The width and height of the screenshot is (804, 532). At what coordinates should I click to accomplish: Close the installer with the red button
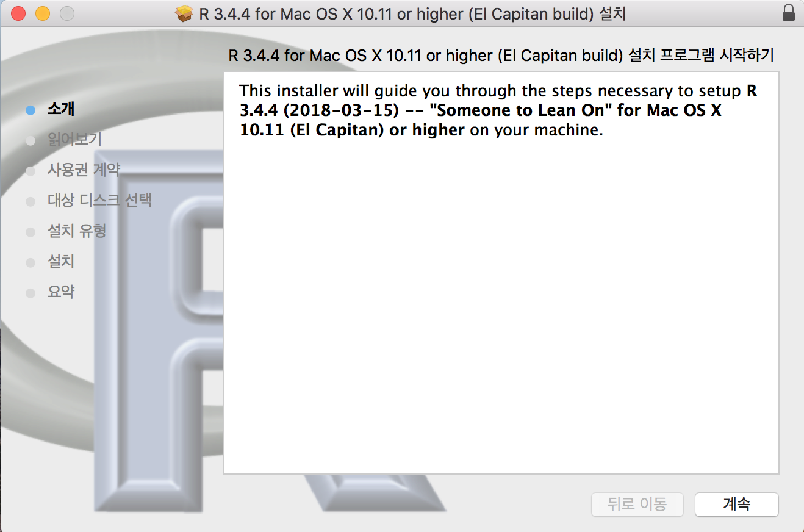(18, 13)
